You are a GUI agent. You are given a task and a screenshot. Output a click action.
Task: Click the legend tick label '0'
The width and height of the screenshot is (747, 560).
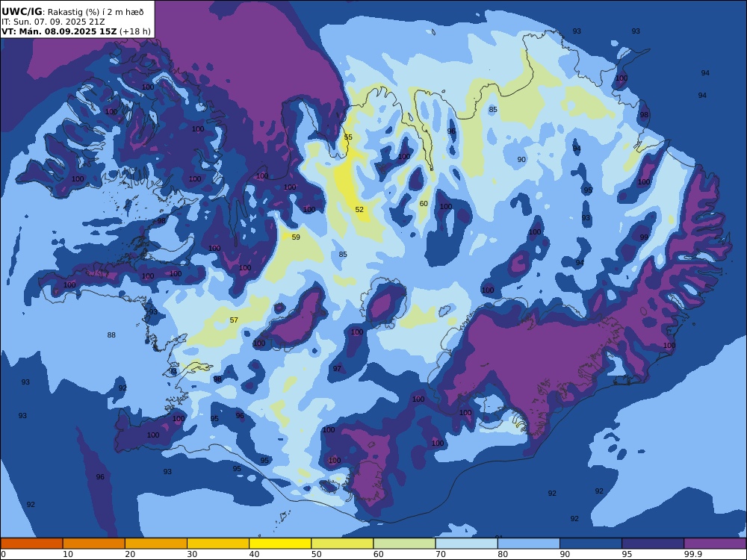(x=3, y=554)
